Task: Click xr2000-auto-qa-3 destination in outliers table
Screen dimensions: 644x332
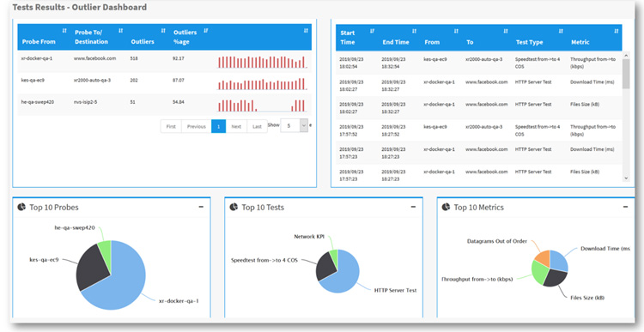Action: 93,80
